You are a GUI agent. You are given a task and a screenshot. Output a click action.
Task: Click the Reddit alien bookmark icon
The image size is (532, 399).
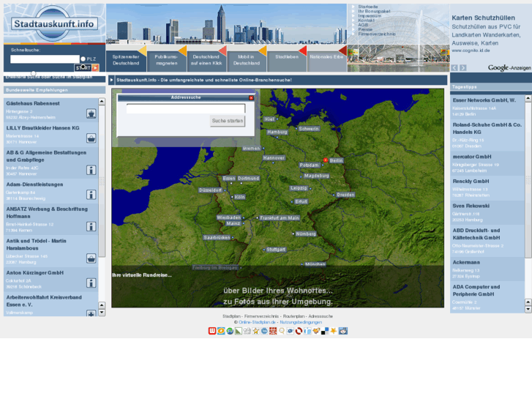click(343, 331)
